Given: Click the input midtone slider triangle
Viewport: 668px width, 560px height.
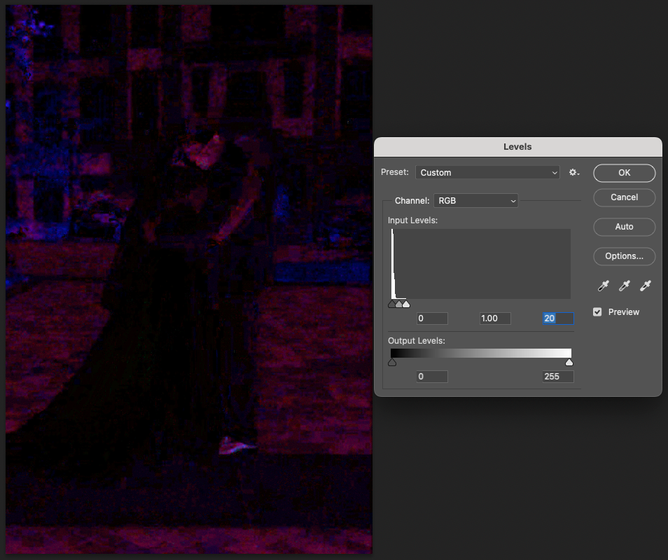Looking at the screenshot, I should (399, 304).
